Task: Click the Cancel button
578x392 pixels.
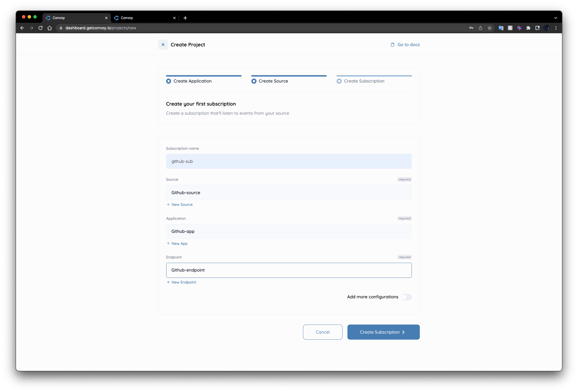Action: point(322,332)
